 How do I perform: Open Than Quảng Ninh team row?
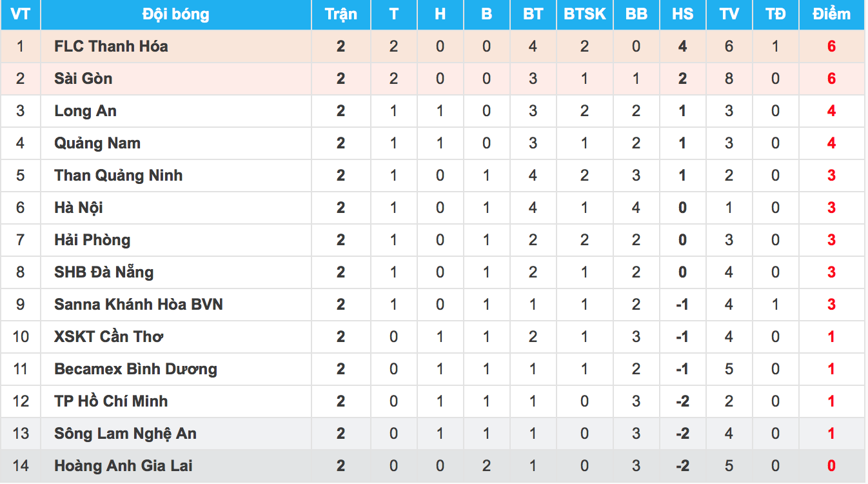point(118,176)
